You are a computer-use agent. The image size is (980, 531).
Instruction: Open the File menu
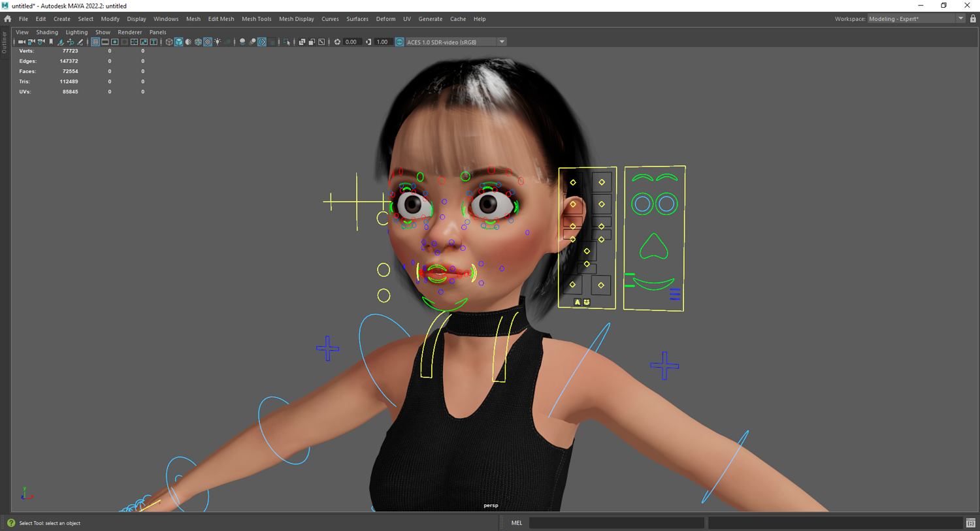coord(24,19)
